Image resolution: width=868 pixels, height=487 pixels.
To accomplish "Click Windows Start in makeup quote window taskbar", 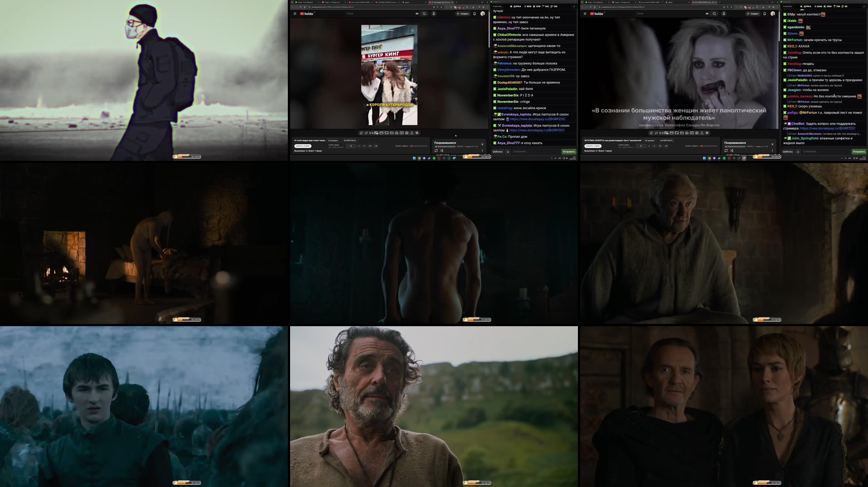I will [x=704, y=158].
